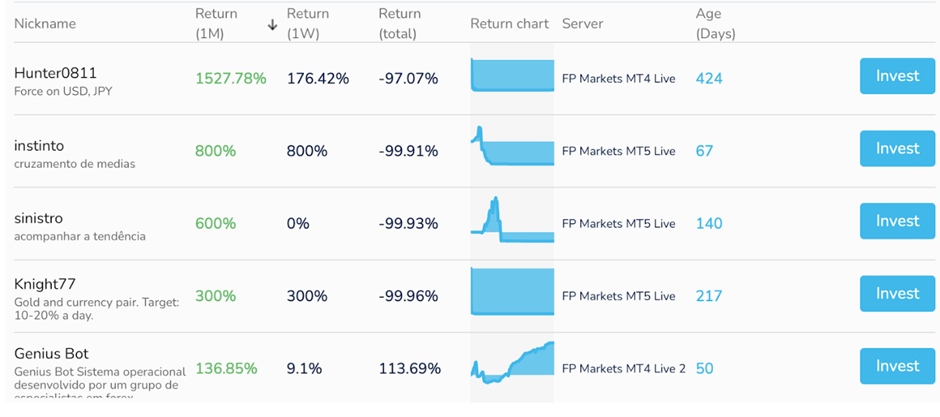View sinistro return chart
Screen dimensions: 940x417
[x=513, y=219]
